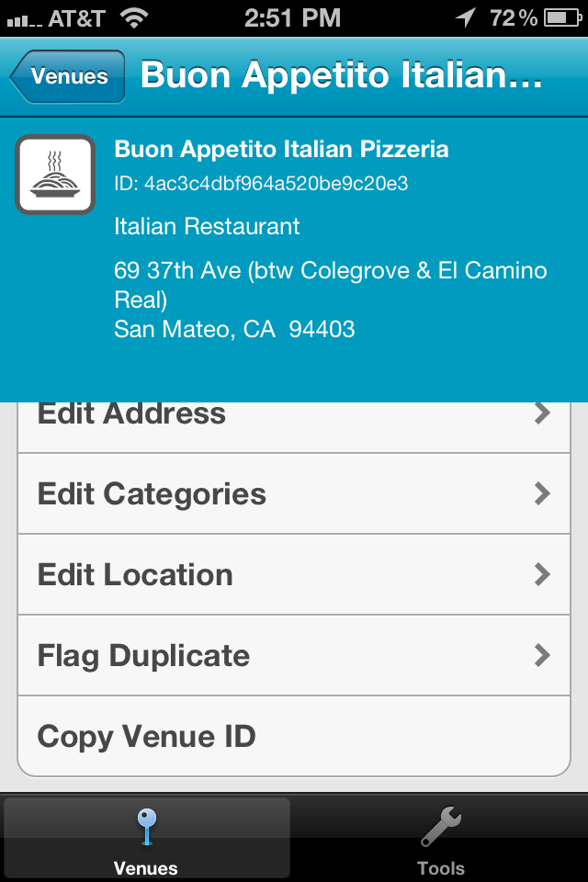Tap the 2:51 PM clock
The image size is (588, 882).
click(292, 18)
